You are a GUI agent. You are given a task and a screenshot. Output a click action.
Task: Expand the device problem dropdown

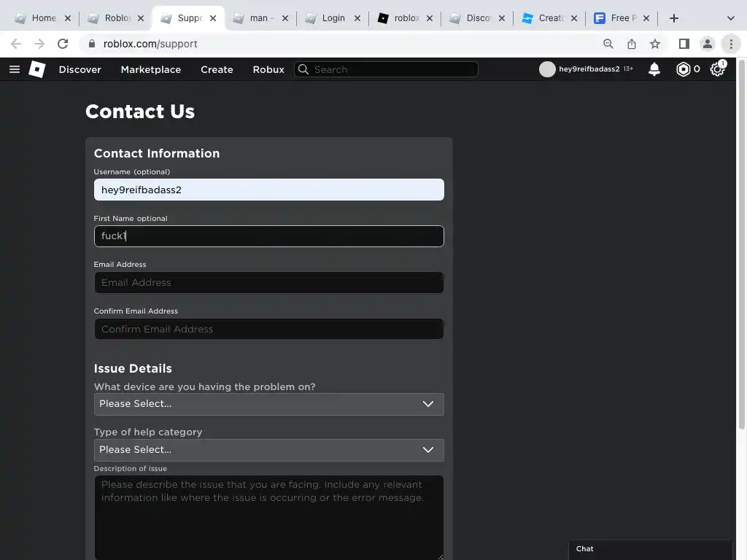(x=268, y=404)
